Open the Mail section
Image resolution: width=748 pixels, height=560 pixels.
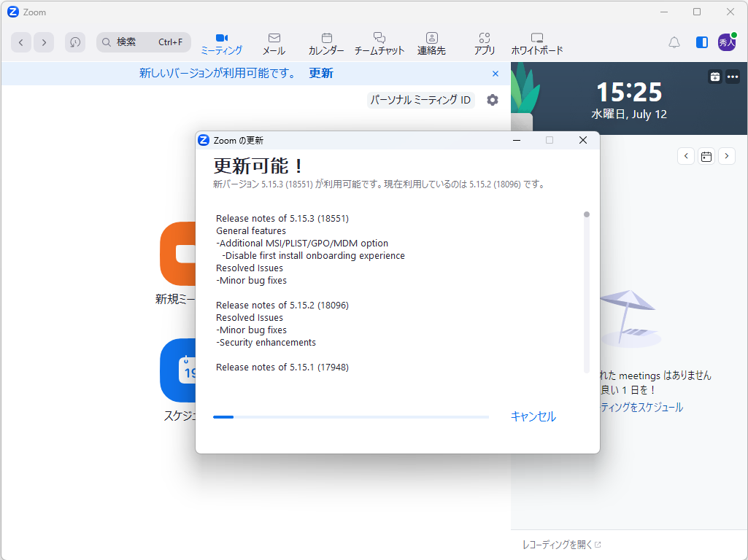(274, 43)
